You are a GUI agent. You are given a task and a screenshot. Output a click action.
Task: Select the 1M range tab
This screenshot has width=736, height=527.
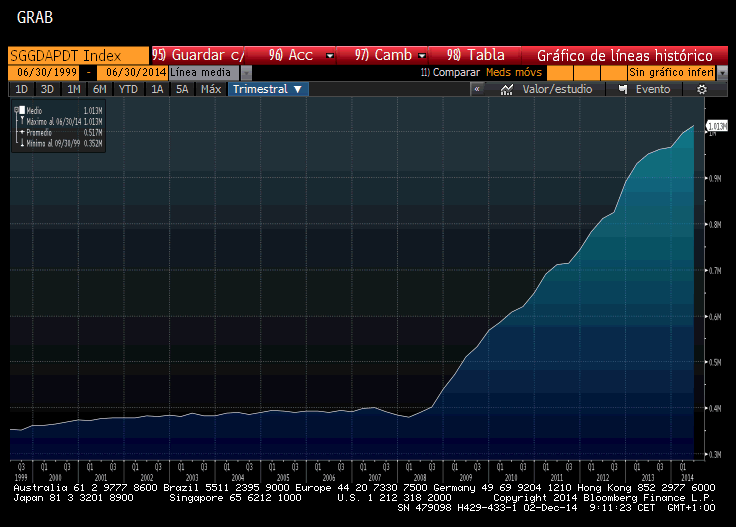[73, 89]
